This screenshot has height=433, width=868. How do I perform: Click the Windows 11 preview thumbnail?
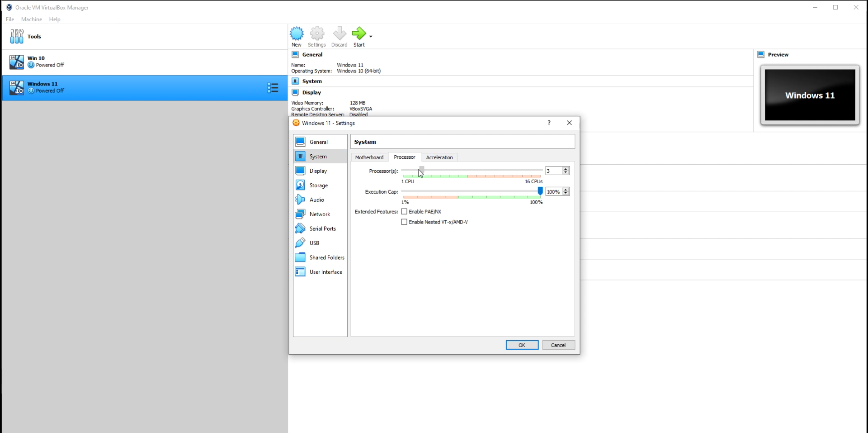tap(810, 95)
